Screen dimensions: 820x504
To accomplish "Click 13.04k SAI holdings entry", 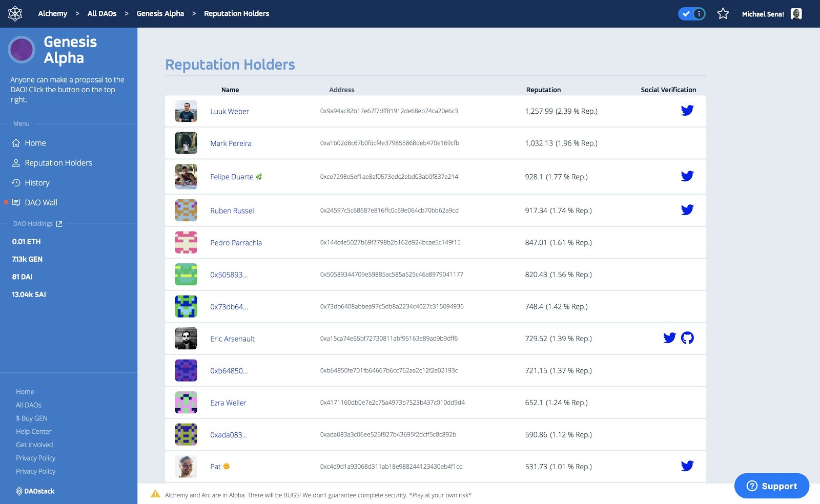I will (29, 295).
